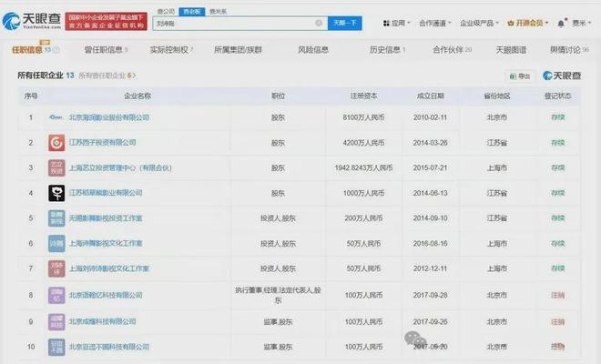Viewport: 601px width, 364px height.
Task: Open the row 6 上海 影视文化工作室 link
Action: [106, 243]
